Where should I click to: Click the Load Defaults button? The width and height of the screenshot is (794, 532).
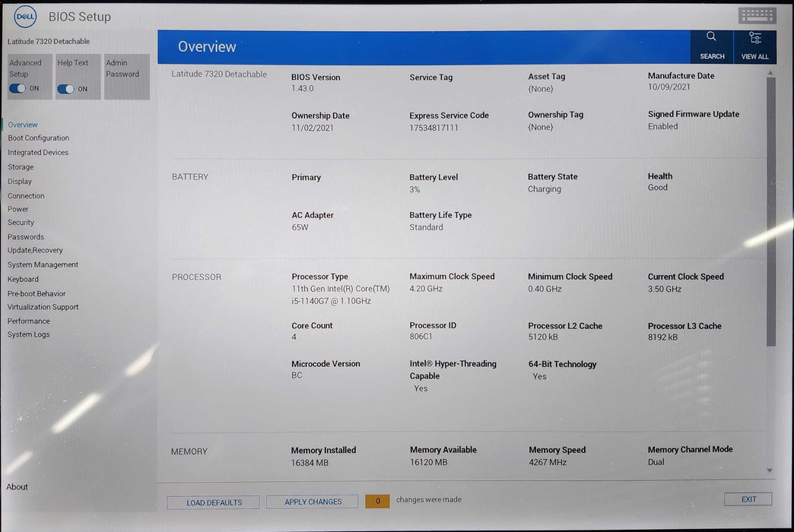point(214,502)
